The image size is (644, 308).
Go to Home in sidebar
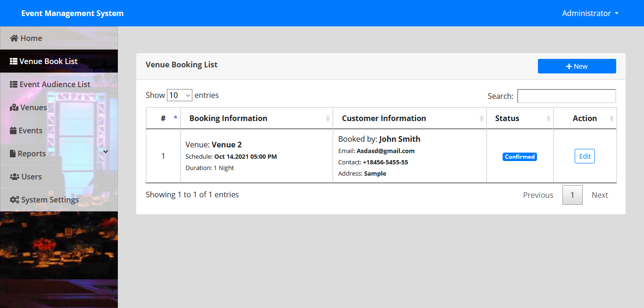pyautogui.click(x=59, y=38)
